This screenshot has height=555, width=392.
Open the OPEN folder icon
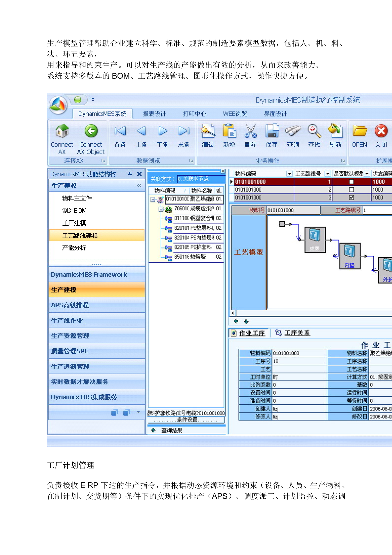[359, 131]
